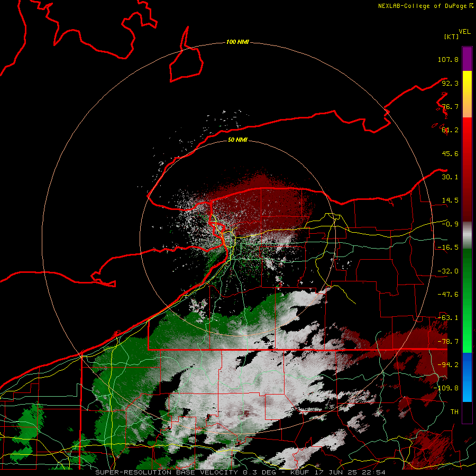Click the TH legend label
This screenshot has width=476, height=476.
454,412
